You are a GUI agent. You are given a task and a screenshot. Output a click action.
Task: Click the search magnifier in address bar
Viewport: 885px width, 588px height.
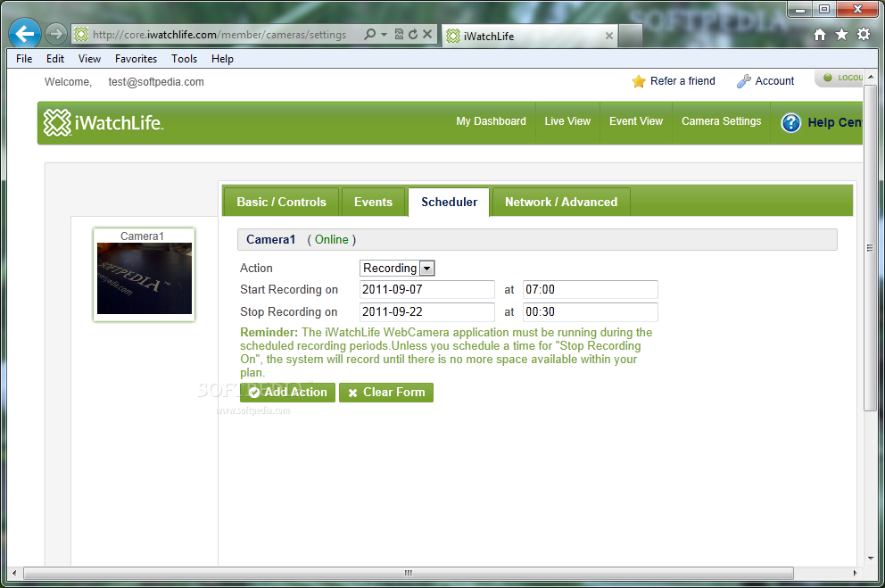point(369,35)
